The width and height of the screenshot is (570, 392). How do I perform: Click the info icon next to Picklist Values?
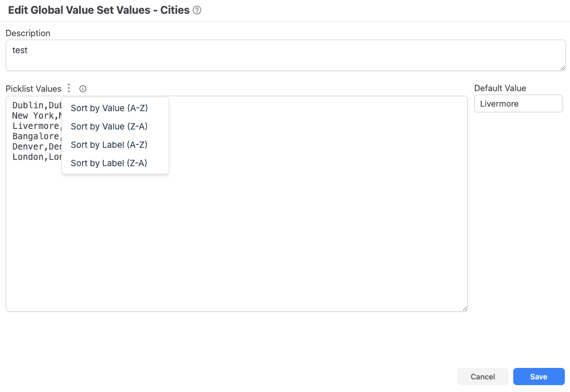[83, 89]
